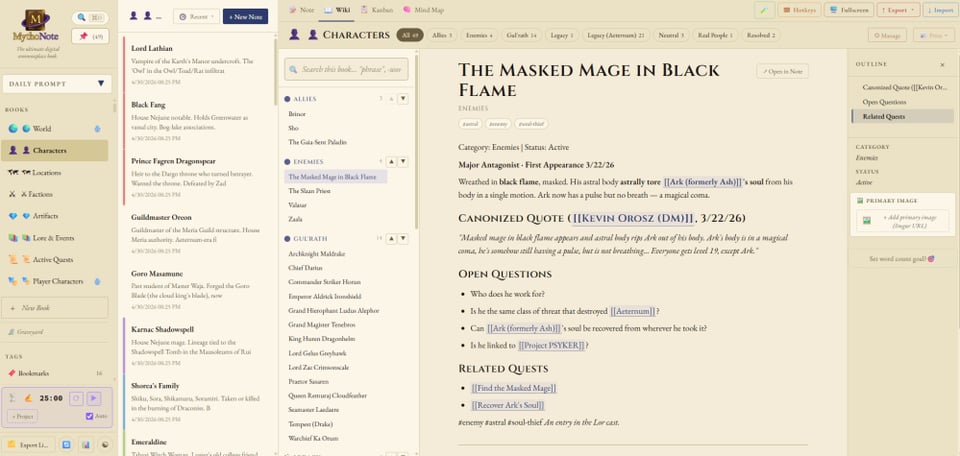Open the search magnifier button
The height and width of the screenshot is (456, 960).
click(90, 18)
